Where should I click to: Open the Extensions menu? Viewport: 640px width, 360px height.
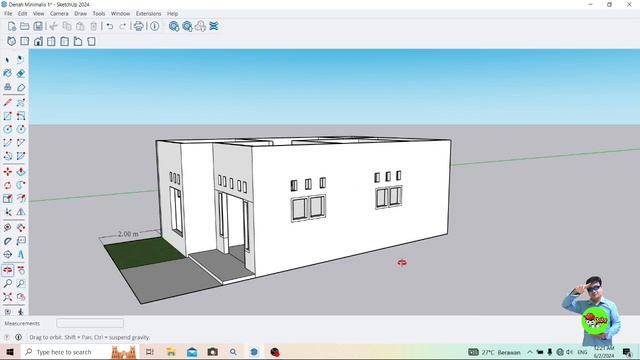(149, 13)
